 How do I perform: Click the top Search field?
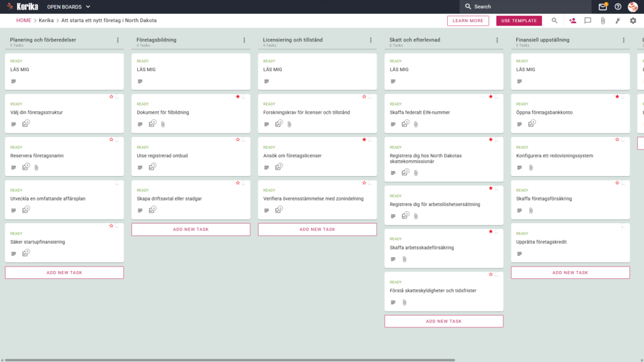[x=525, y=6]
